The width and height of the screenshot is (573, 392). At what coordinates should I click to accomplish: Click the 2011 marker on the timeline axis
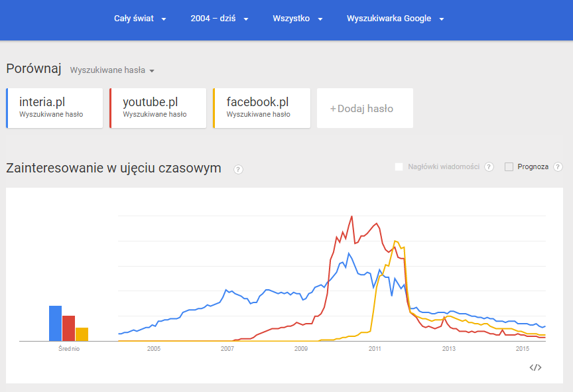[x=375, y=348]
